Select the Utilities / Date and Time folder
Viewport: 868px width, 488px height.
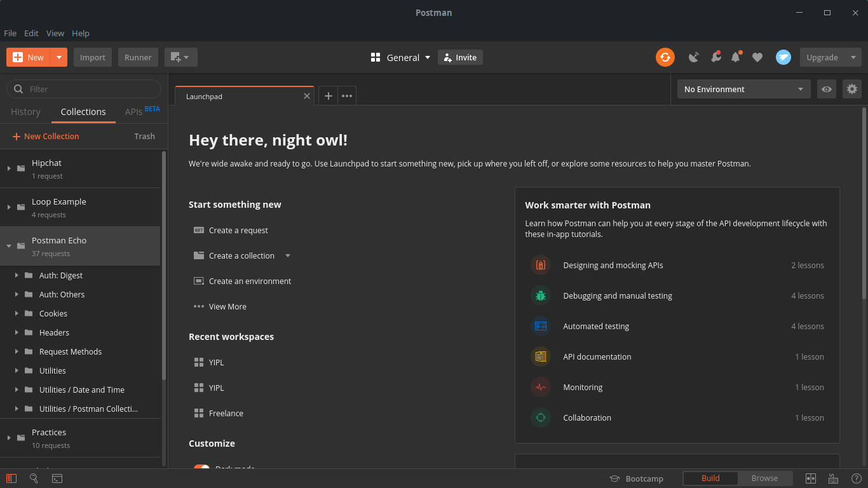82,390
